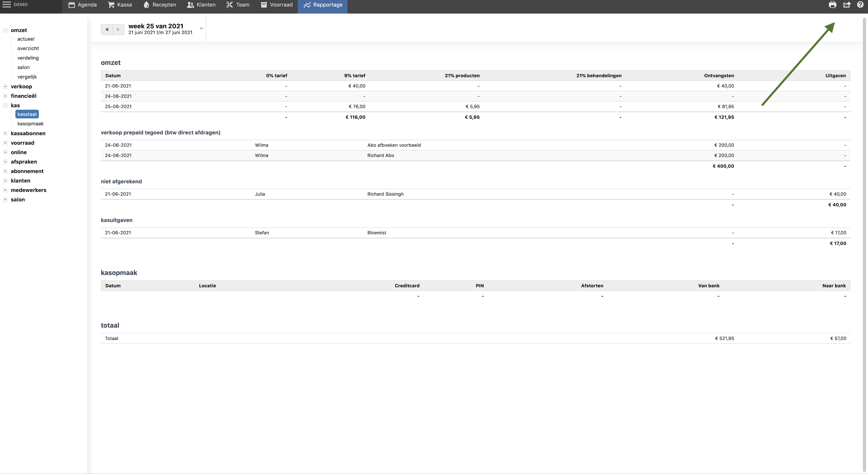Open the Kassa shopping cart tab

tap(120, 5)
